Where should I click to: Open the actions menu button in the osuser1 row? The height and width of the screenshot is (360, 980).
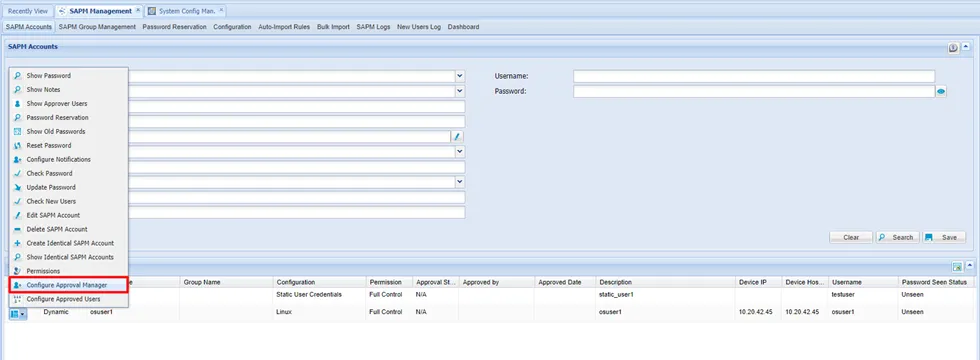tap(18, 314)
